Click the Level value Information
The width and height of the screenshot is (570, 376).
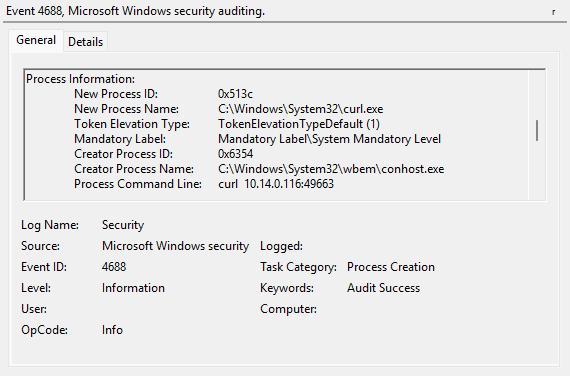(x=133, y=288)
